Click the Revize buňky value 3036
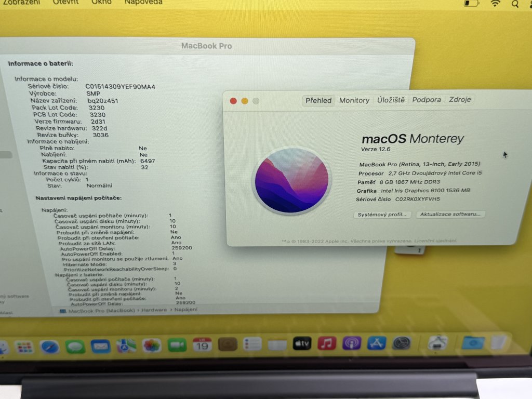The image size is (532, 399). pos(101,135)
